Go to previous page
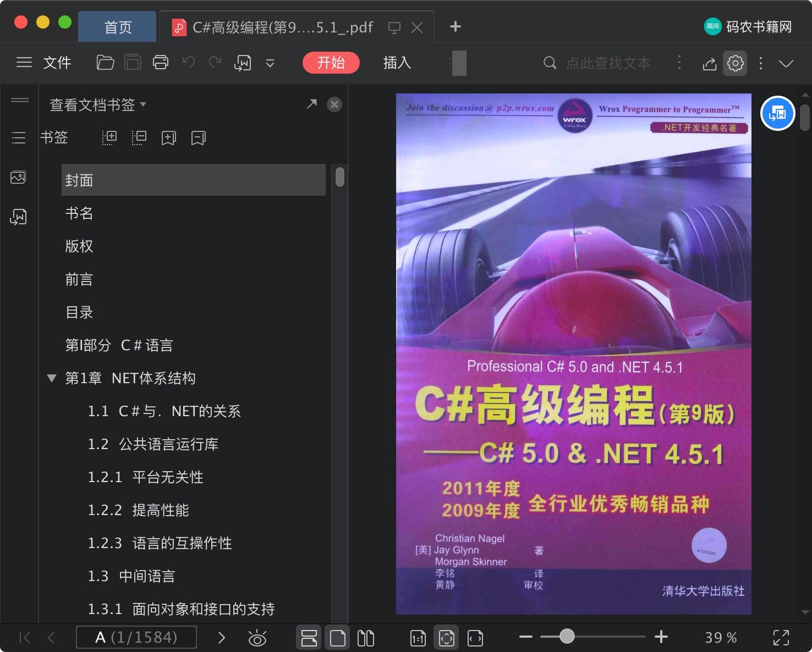Screen dimensions: 812x652 point(51,638)
